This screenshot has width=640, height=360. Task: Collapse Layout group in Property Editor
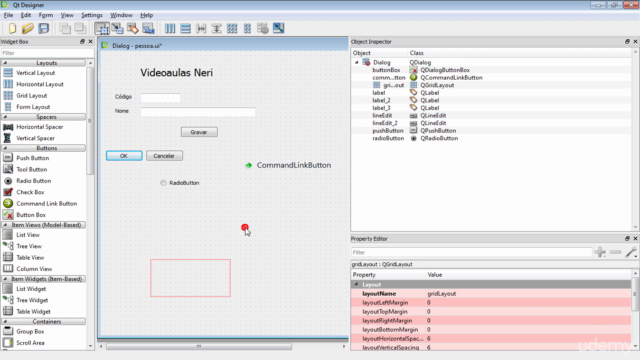coord(356,284)
